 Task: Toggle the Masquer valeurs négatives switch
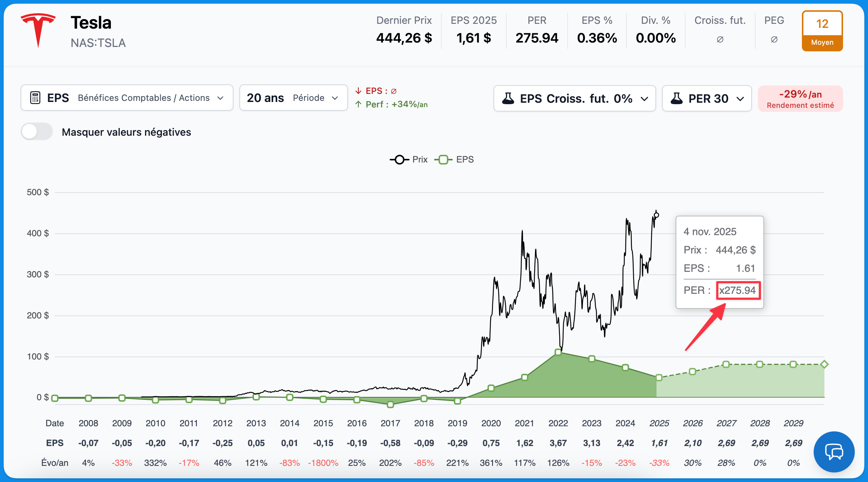[x=37, y=132]
